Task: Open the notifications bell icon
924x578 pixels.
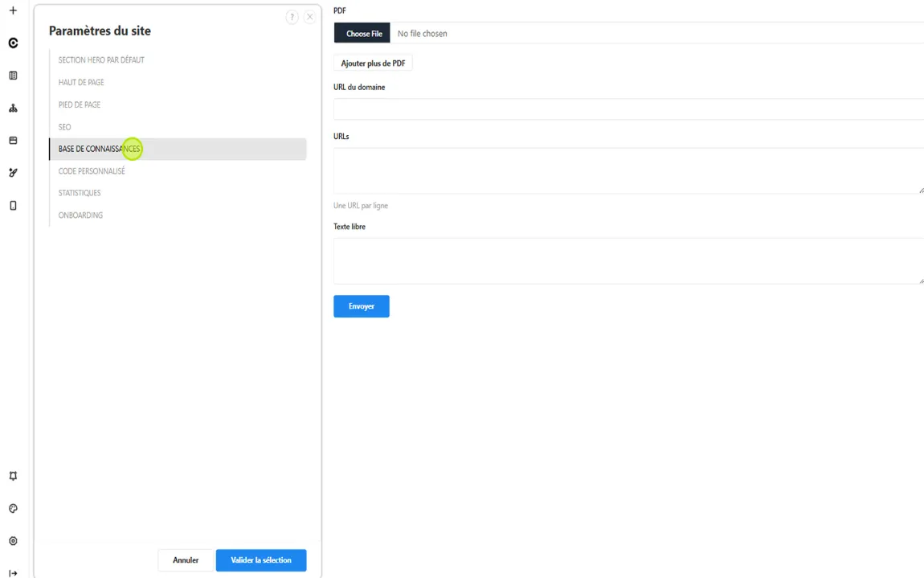Action: click(x=13, y=476)
